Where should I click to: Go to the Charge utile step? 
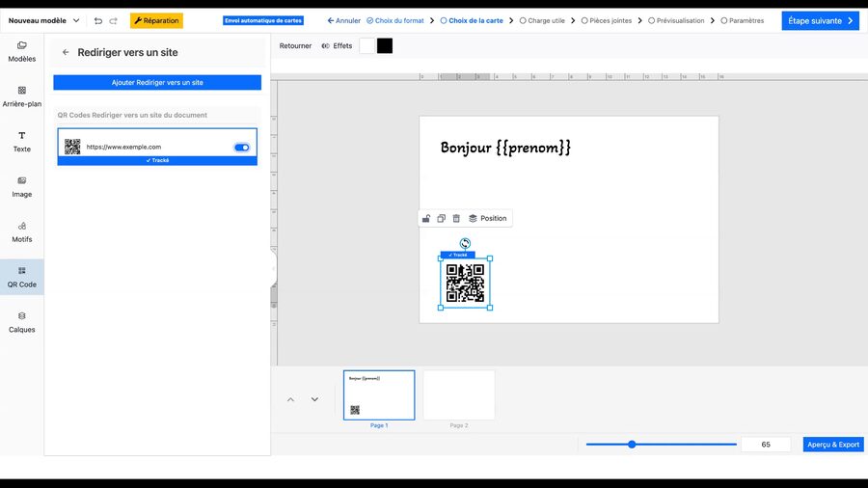(x=542, y=21)
